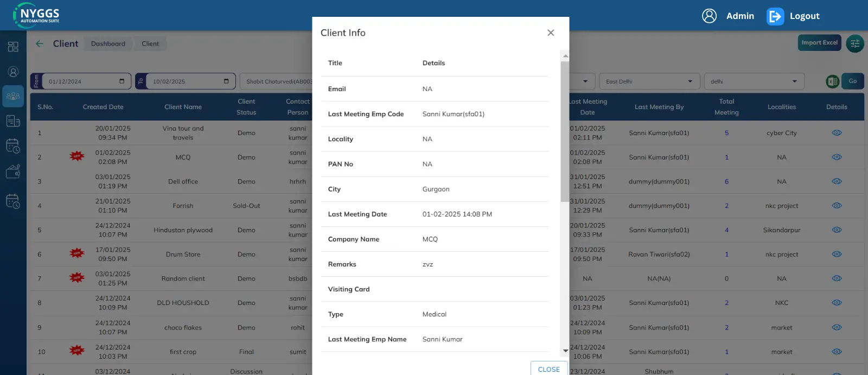
Task: Click the new badge on MCQ row
Action: (77, 156)
